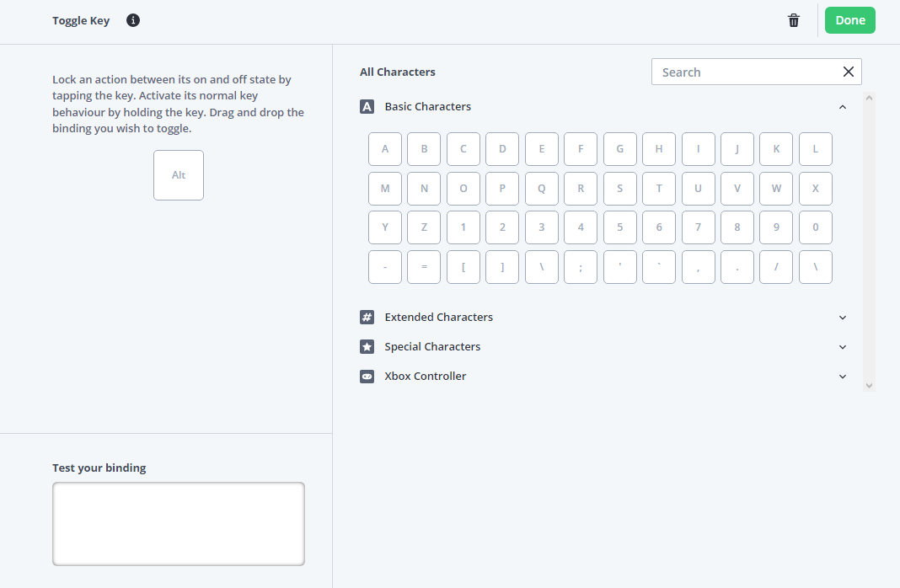Image resolution: width=900 pixels, height=588 pixels.
Task: Click inside the Test your binding box
Action: (x=179, y=523)
